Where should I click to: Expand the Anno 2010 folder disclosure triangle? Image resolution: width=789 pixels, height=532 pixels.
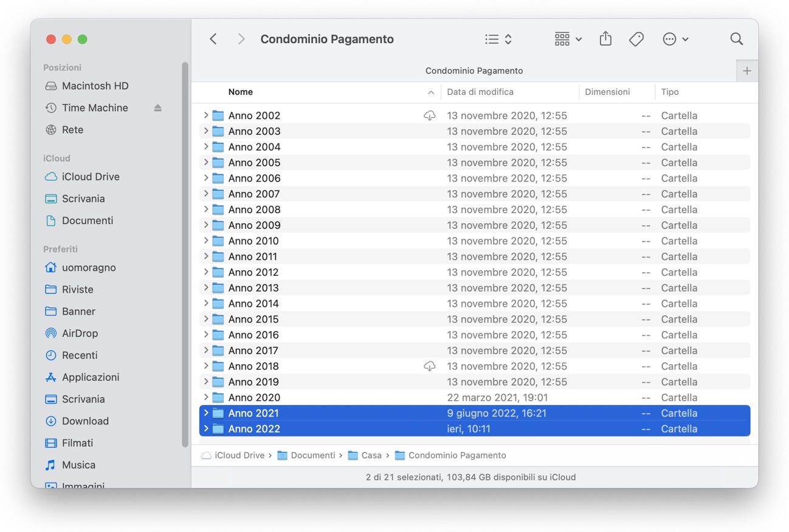point(206,240)
